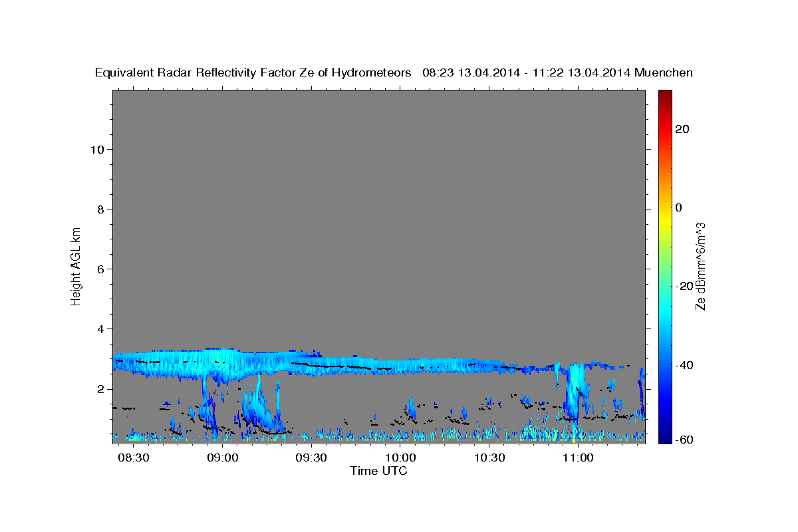
Task: Click the 'Time UTC' axis label
Action: [x=378, y=471]
